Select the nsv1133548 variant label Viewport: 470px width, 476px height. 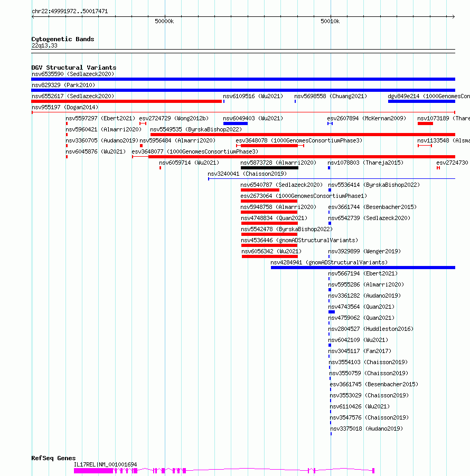(443, 140)
